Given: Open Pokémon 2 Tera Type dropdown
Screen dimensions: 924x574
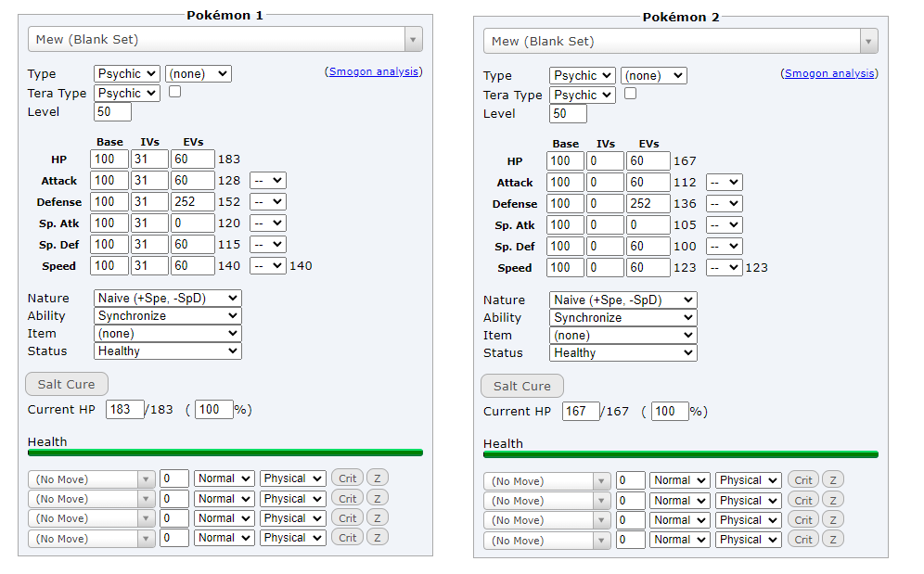Looking at the screenshot, I should (583, 95).
